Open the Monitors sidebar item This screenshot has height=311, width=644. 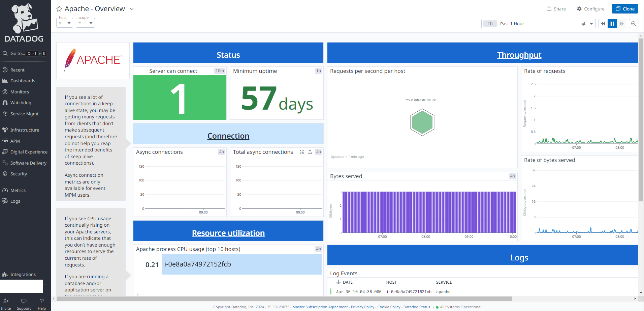(x=20, y=92)
